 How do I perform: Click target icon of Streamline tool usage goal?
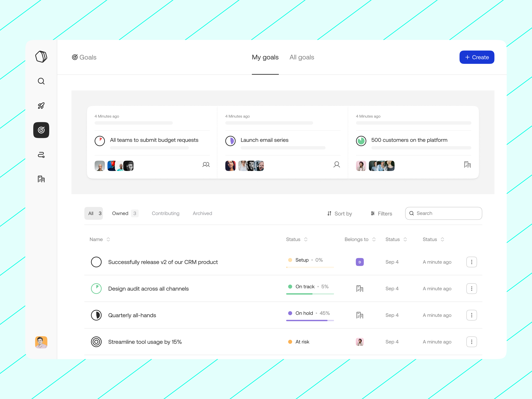click(96, 342)
